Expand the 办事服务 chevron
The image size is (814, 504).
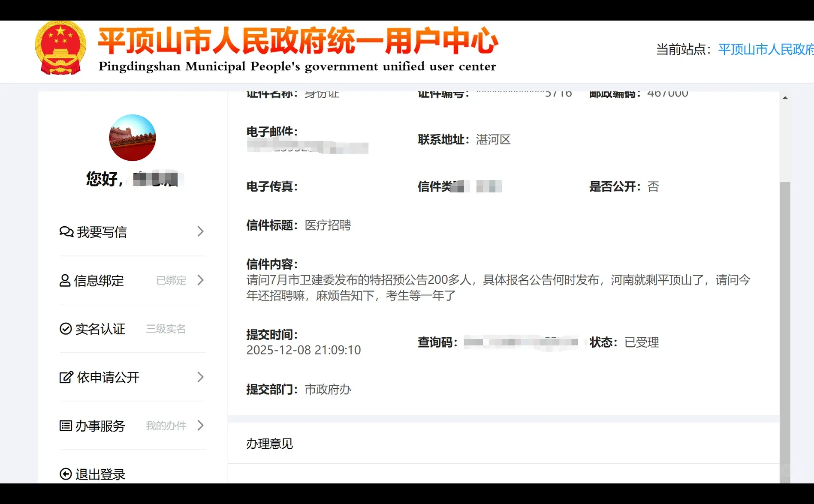200,426
